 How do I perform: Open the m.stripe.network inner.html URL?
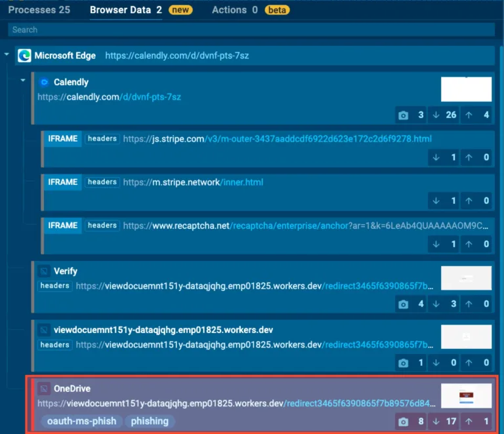tap(193, 182)
